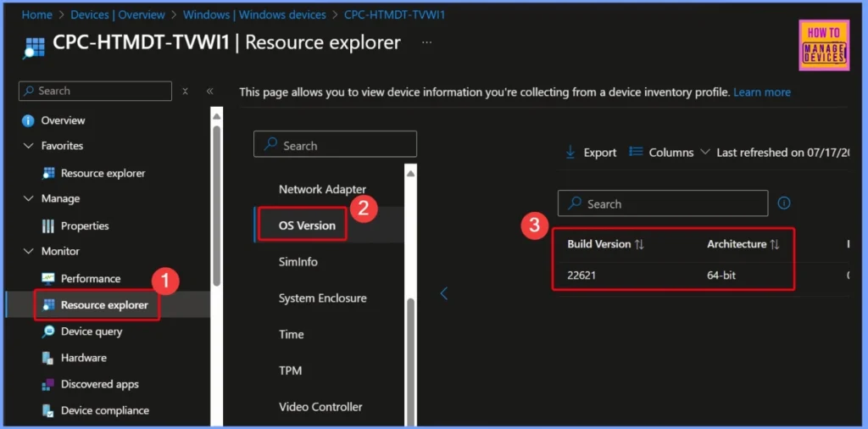
Task: Select the SimInfo category
Action: coord(298,262)
